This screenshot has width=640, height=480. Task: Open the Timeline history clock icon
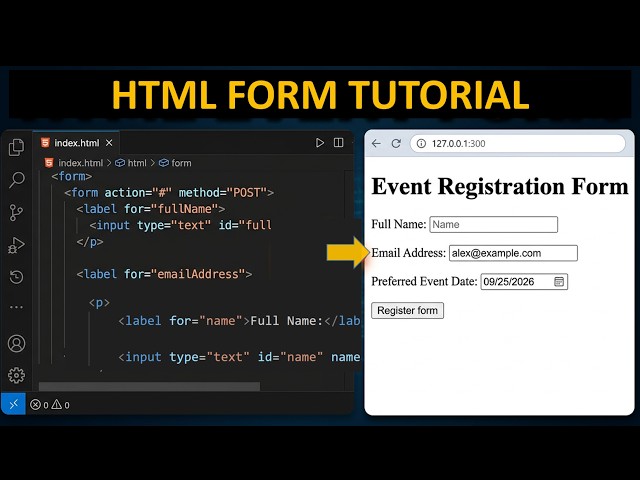16,277
